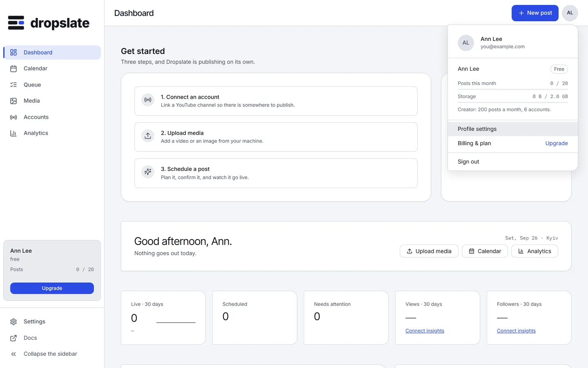588x368 pixels.
Task: Open Docs in the sidebar footer
Action: tap(52, 338)
